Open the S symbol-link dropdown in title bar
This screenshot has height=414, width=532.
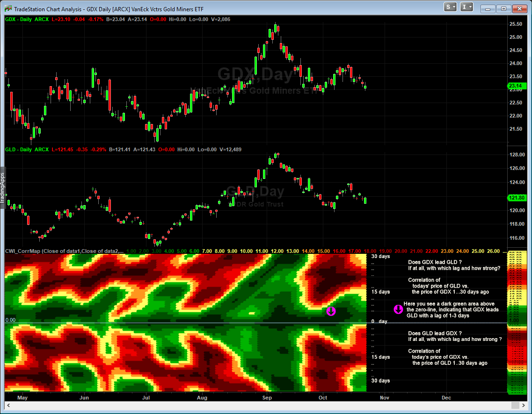point(451,7)
